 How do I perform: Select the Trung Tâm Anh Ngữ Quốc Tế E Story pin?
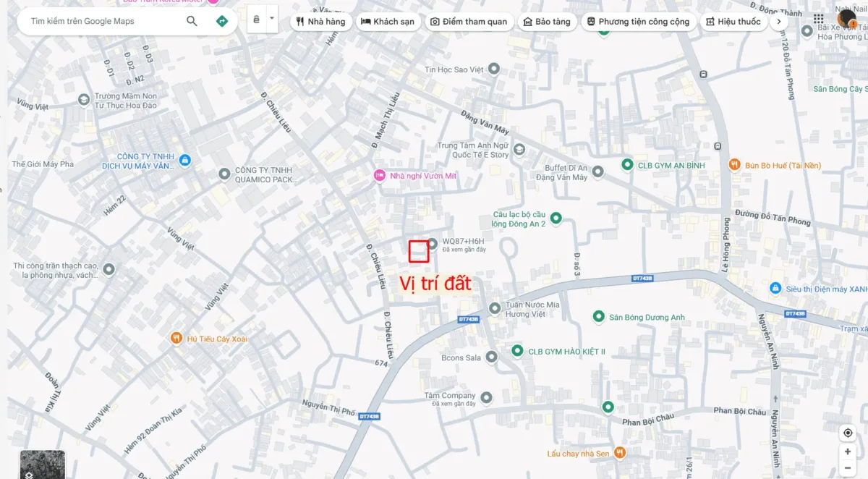coord(519,149)
